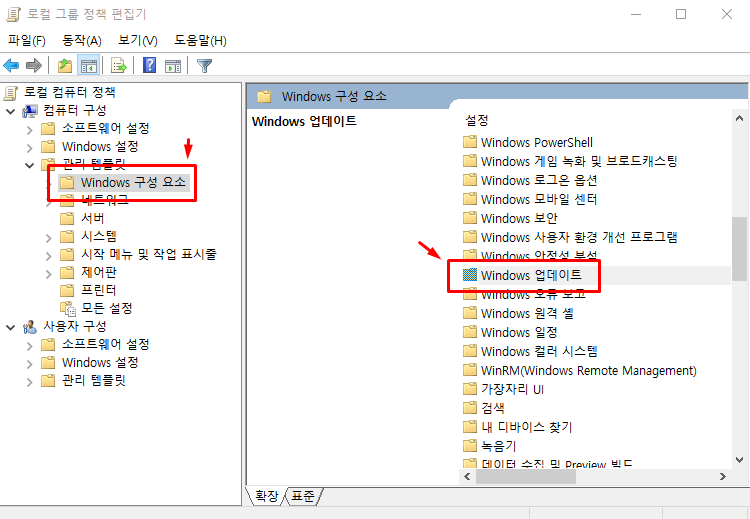This screenshot has width=750, height=519.
Task: Expand the 시스템 tree node
Action: pyautogui.click(x=48, y=238)
